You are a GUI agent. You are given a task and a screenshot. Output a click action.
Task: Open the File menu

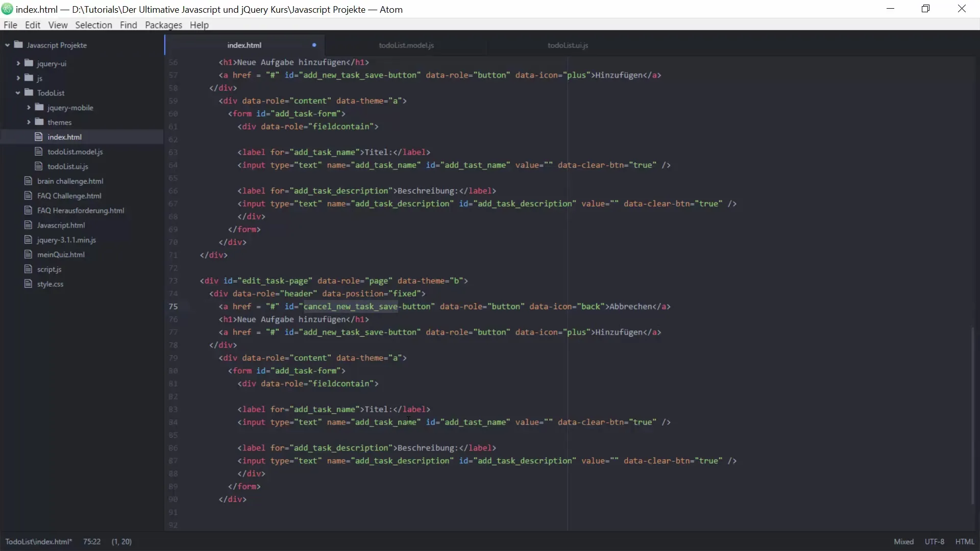10,25
